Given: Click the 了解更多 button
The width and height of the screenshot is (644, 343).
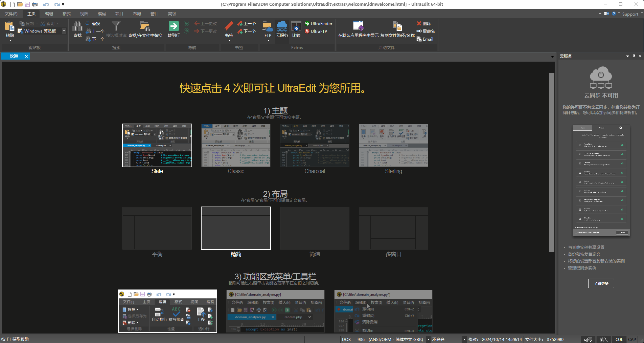Looking at the screenshot, I should 601,283.
